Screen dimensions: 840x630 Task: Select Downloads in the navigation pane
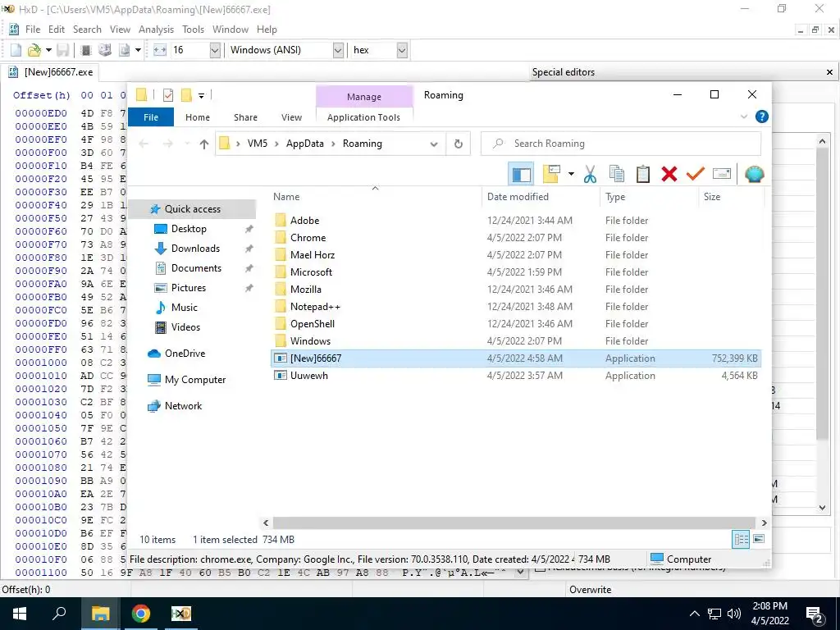195,249
